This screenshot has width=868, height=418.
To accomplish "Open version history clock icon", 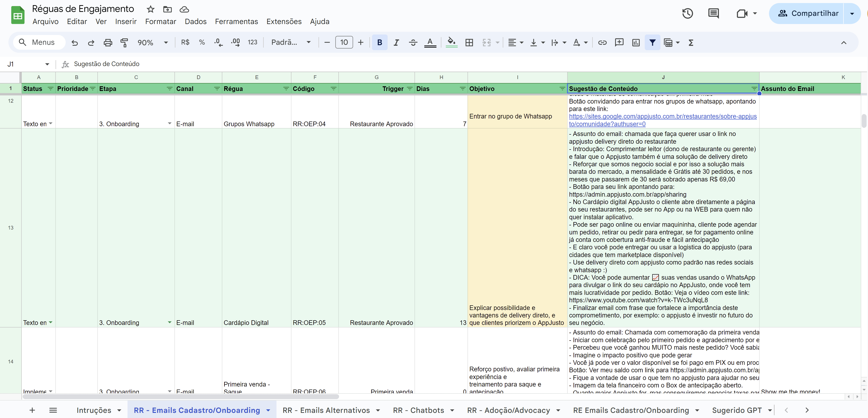I will tap(687, 14).
